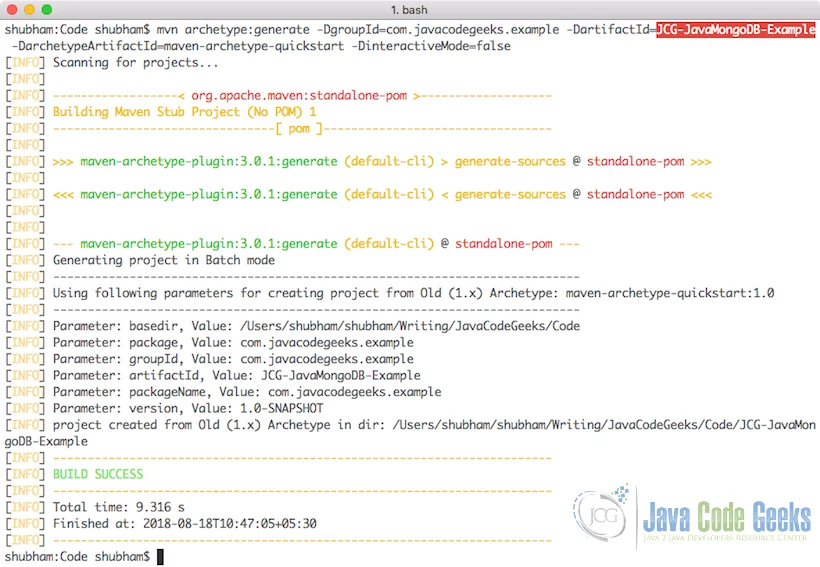
Task: Click the red close window button
Action: 12,9
